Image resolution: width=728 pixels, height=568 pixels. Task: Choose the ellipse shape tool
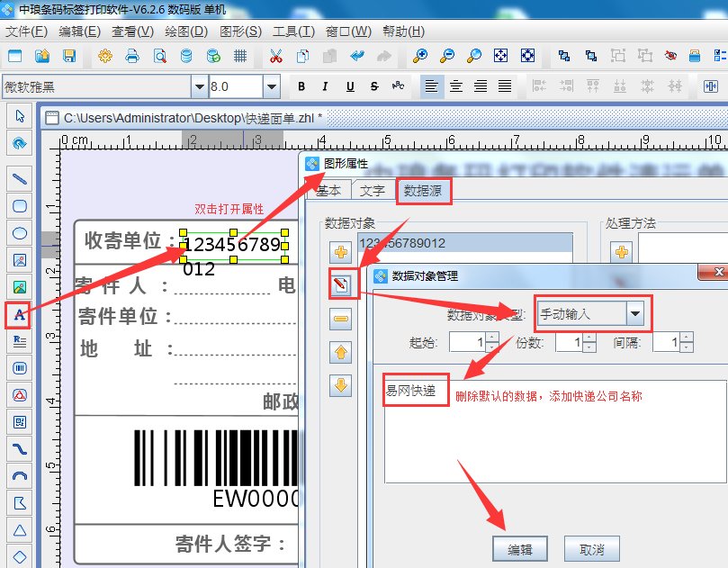(x=19, y=233)
